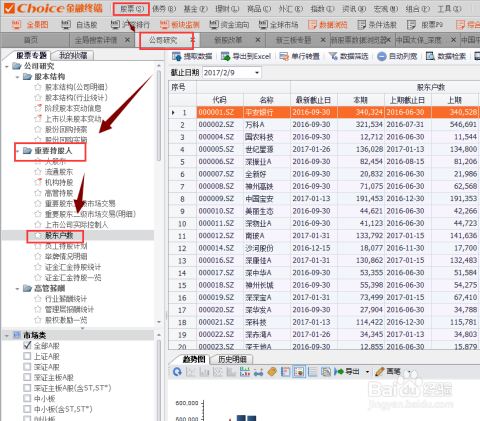
Task: Open the 自选股 watchlist toolbar item
Action: tap(79, 24)
